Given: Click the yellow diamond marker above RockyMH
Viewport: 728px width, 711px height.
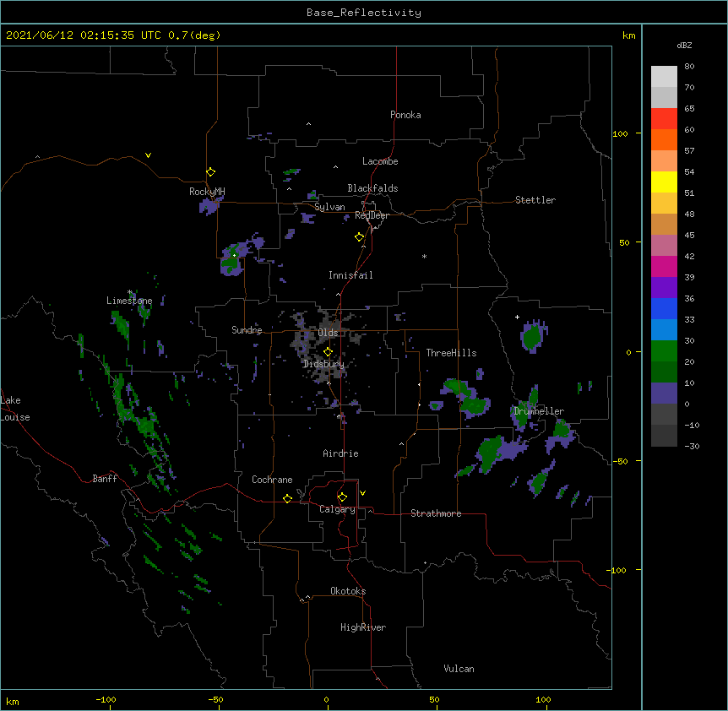Looking at the screenshot, I should [210, 172].
